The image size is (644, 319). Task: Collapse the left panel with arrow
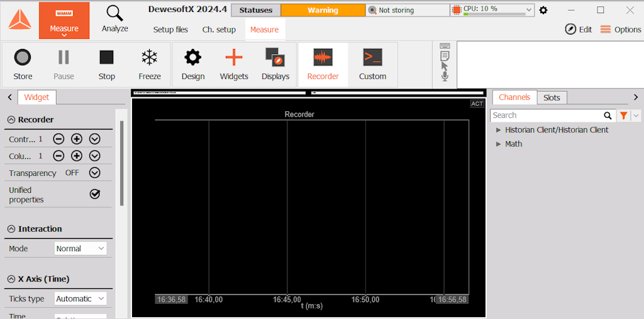pyautogui.click(x=9, y=97)
